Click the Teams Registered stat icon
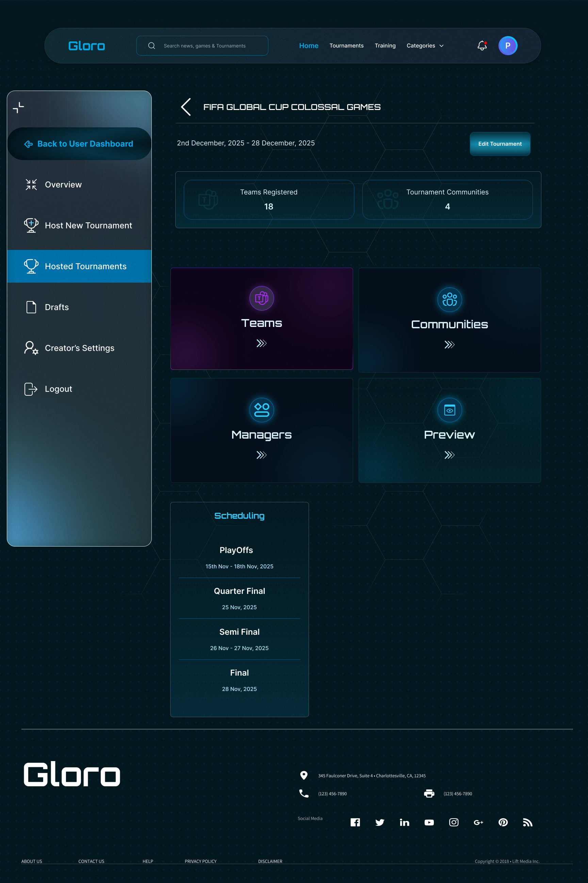 point(208,199)
